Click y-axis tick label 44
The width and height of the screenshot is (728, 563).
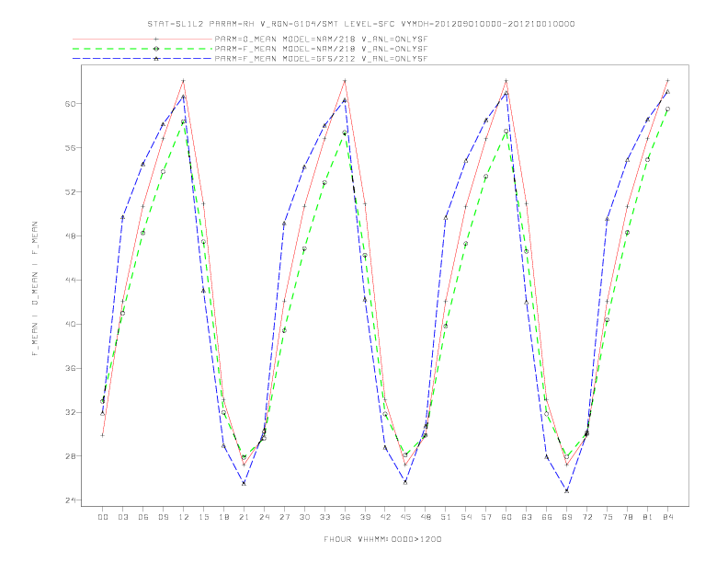70,280
